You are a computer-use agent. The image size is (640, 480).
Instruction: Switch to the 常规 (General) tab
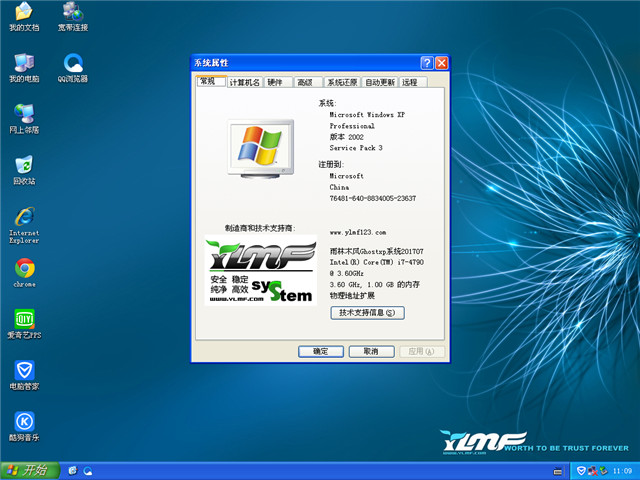211,81
